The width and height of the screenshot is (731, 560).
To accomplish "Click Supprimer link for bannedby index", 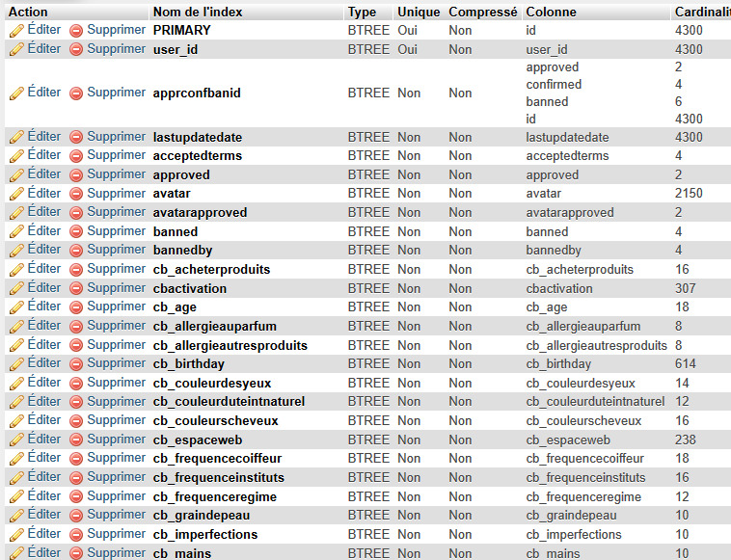I will coord(117,250).
